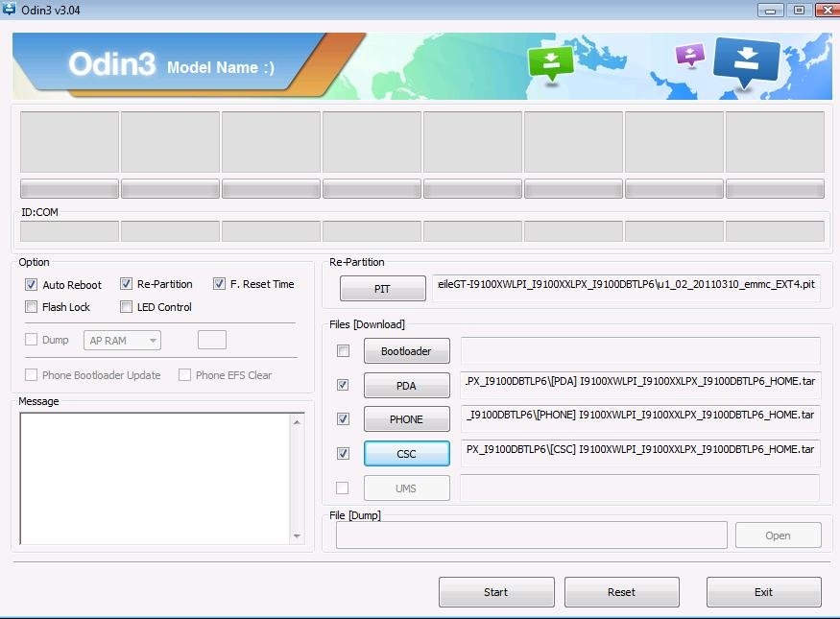Viewport: 840px width, 619px height.
Task: Click the first progress bar under slots
Action: [x=70, y=189]
